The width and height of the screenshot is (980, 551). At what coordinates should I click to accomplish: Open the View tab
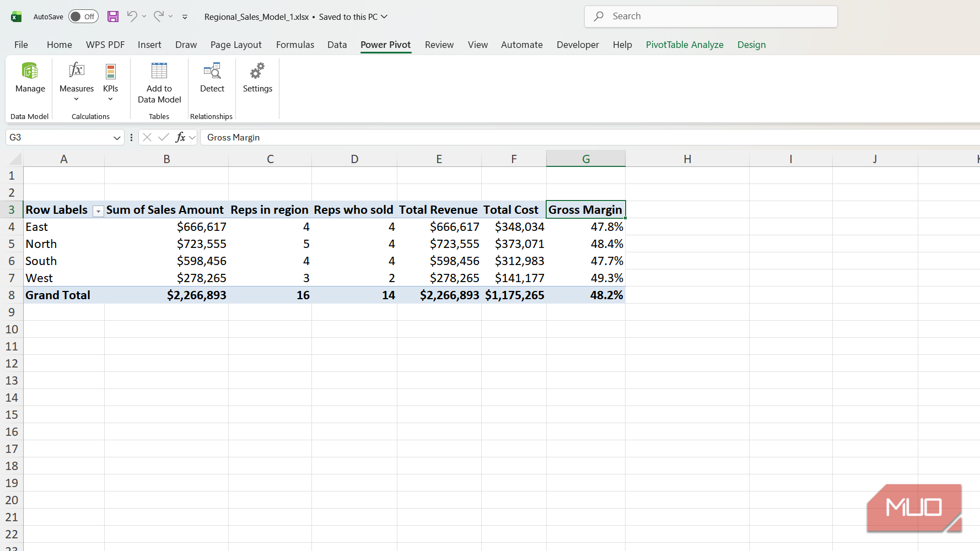click(478, 45)
